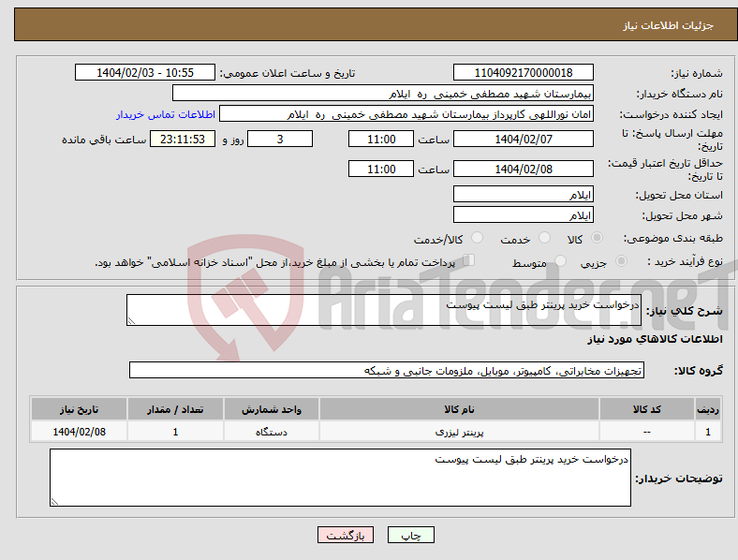Viewport: 738px width, 560px height.
Task: Select the کالا radio button
Action: pyautogui.click(x=597, y=238)
